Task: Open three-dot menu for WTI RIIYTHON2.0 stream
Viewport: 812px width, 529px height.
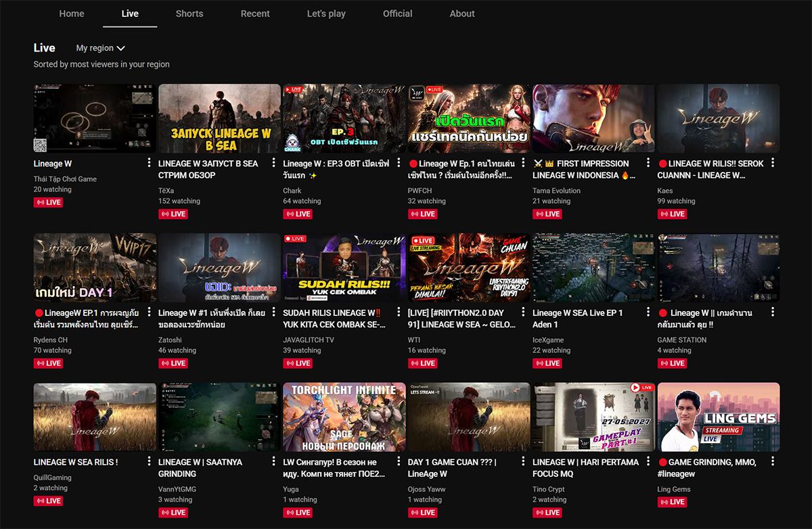Action: point(523,313)
